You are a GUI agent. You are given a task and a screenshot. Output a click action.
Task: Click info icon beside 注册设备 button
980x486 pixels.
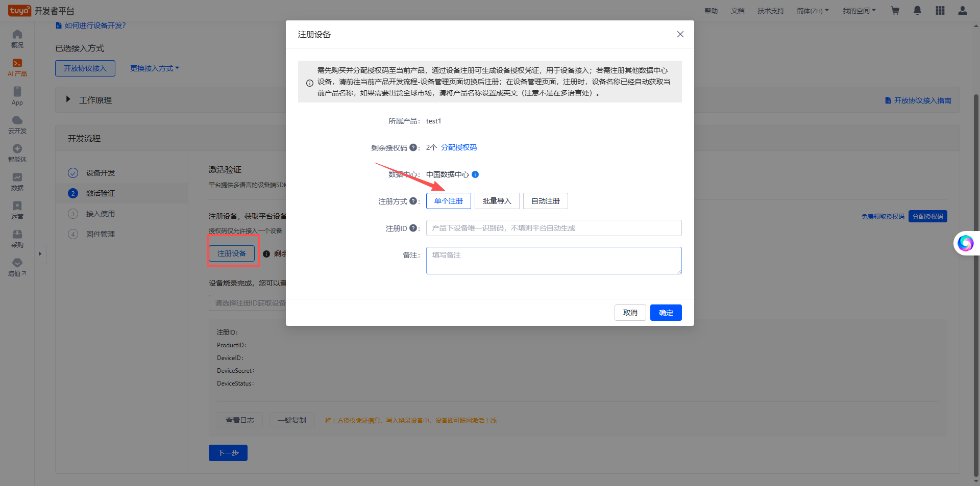click(266, 254)
